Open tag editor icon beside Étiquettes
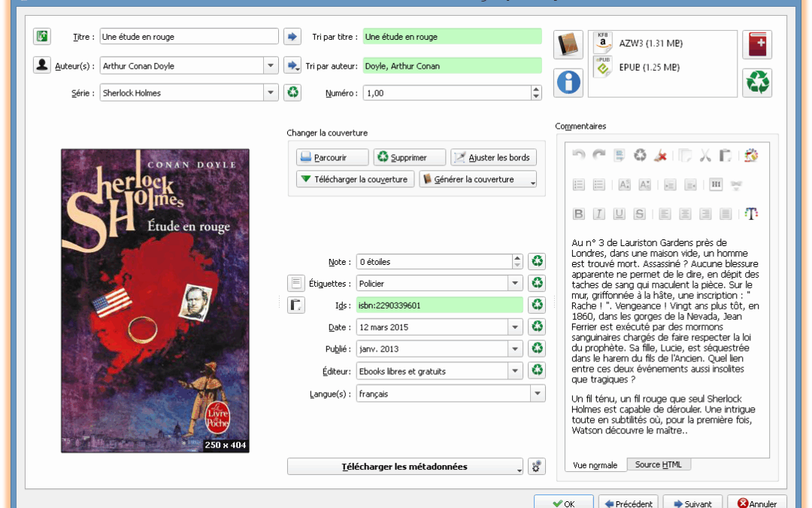This screenshot has width=812, height=508. 295,283
